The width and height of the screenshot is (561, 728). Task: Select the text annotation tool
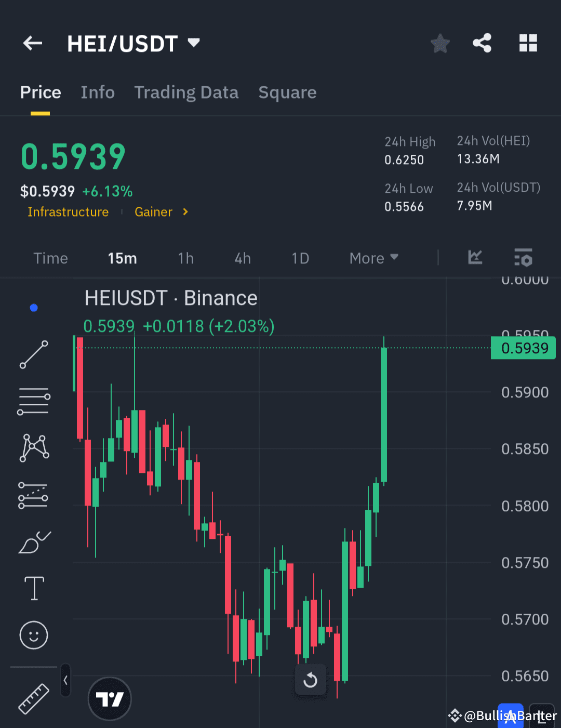coord(33,588)
